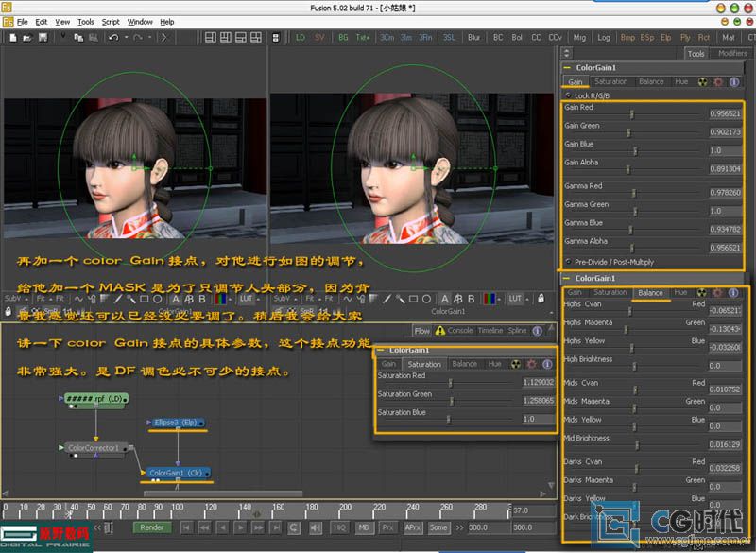Screen dimensions: 756x553
Task: Add a Blur tool from toolbar
Action: coord(473,38)
